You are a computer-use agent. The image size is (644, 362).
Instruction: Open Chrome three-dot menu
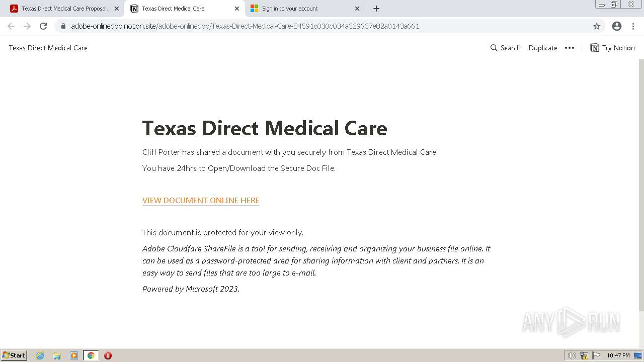(x=633, y=26)
